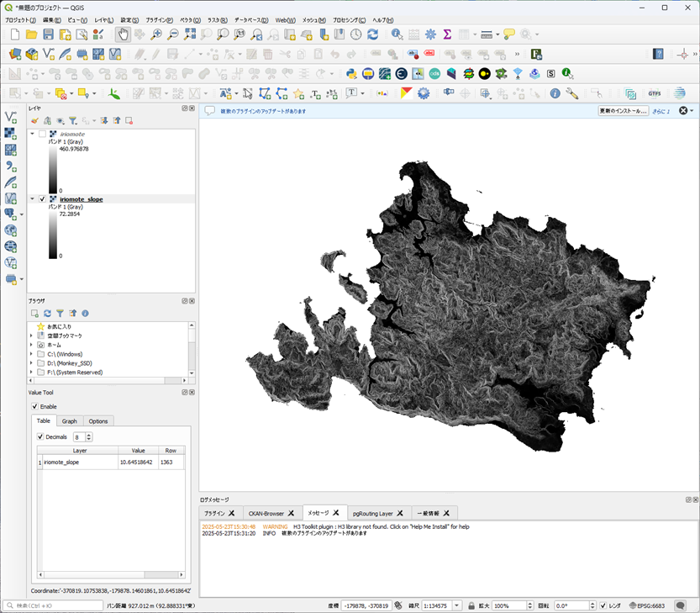The image size is (700, 613).
Task: Click the Statistical Summary sigma icon
Action: pyautogui.click(x=447, y=34)
